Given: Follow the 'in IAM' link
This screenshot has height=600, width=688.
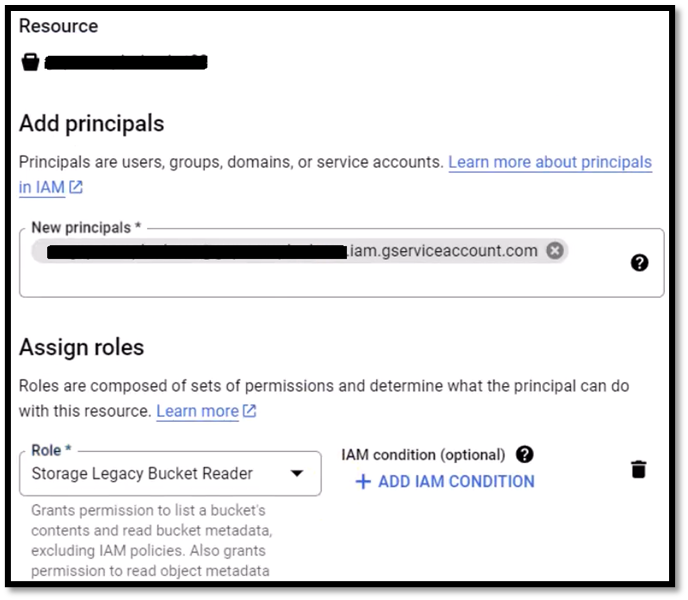Looking at the screenshot, I should (42, 187).
